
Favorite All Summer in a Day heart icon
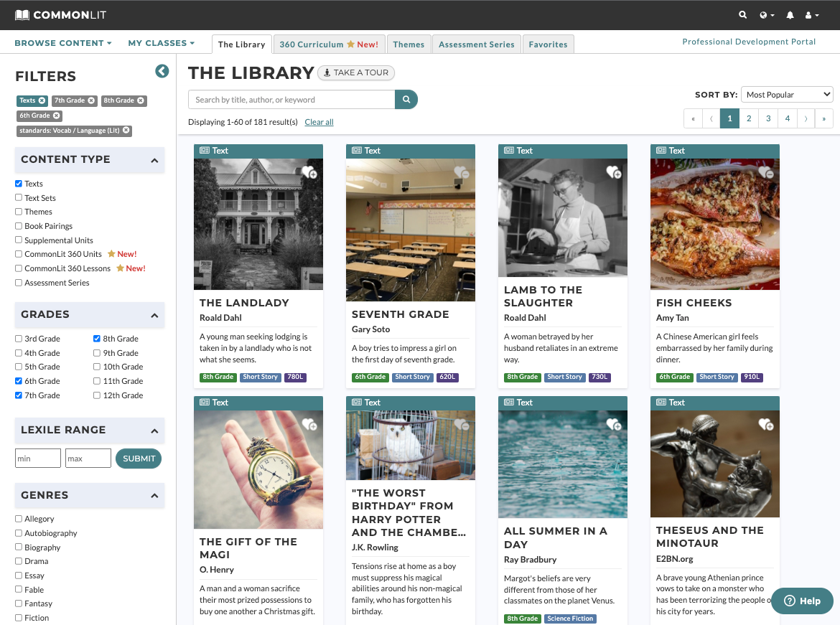click(613, 424)
